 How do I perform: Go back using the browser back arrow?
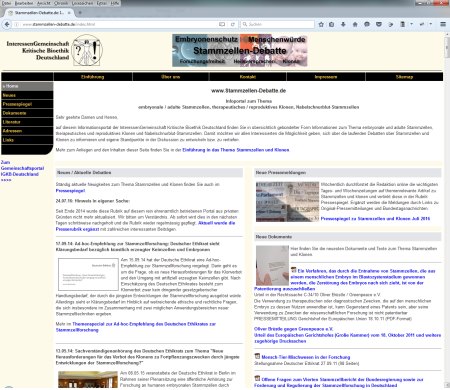pos(7,24)
